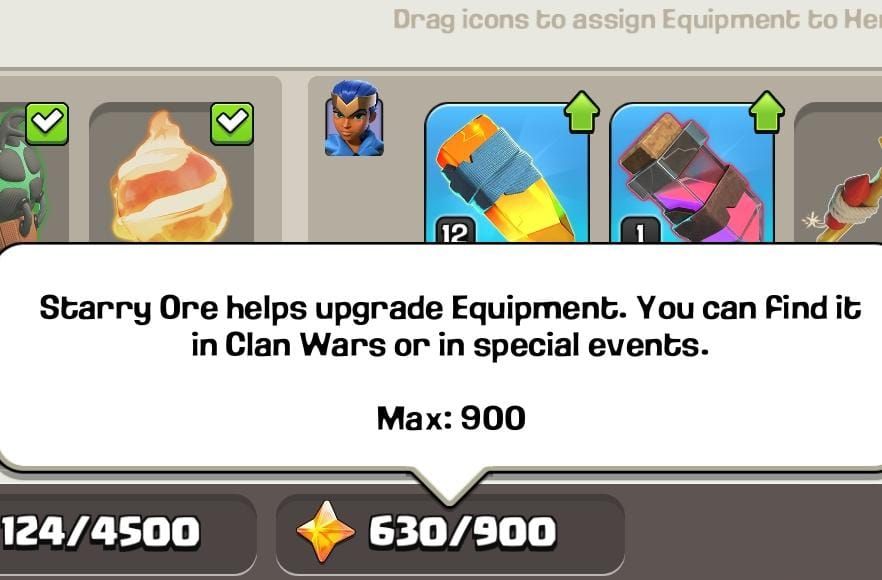Open the level 12 orange vial equipment
This screenshot has height=580, width=882.
pos(507,174)
